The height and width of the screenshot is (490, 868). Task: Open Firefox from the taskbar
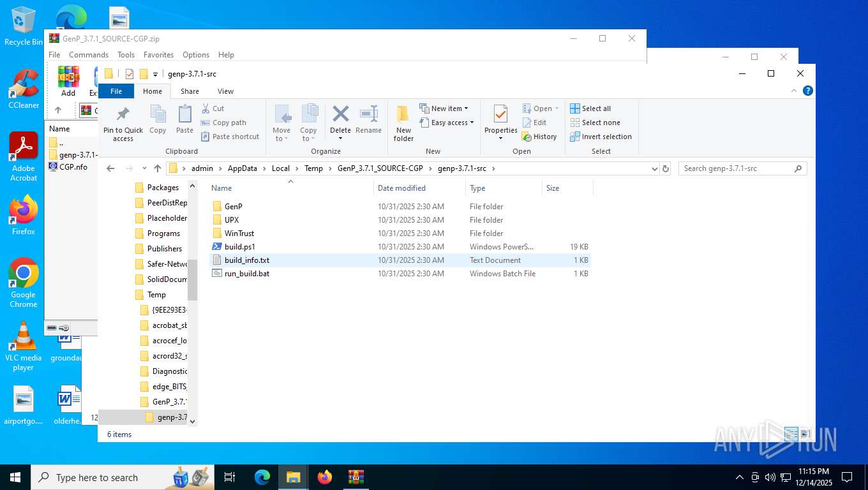pyautogui.click(x=325, y=477)
